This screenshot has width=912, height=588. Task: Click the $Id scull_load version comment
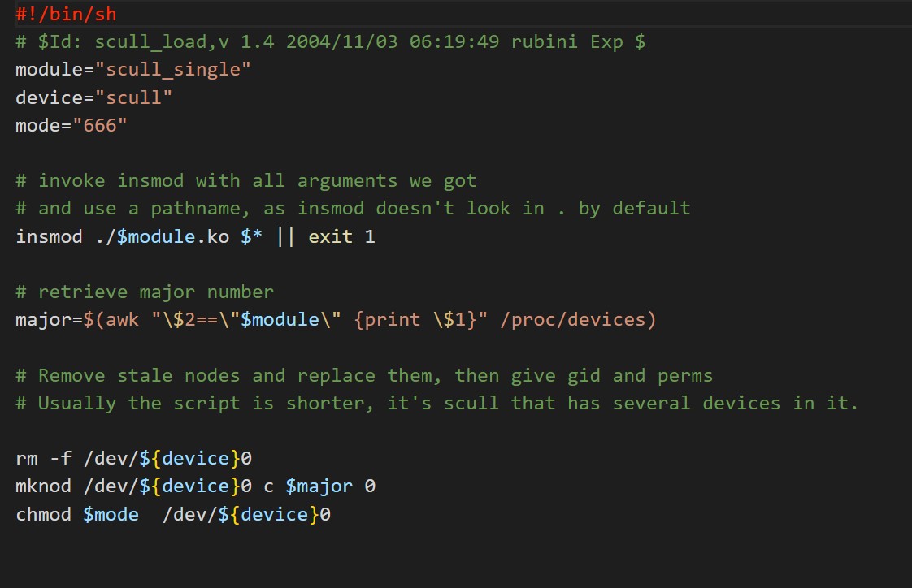tap(330, 41)
